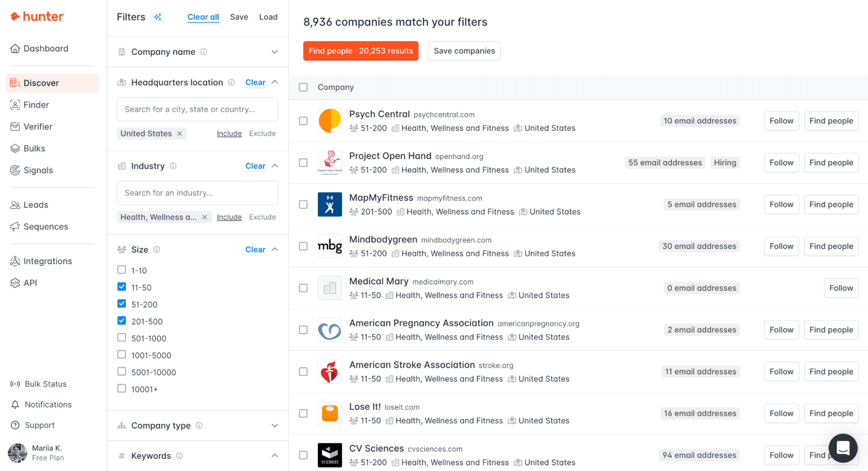Remove the United States location tag

(x=180, y=133)
